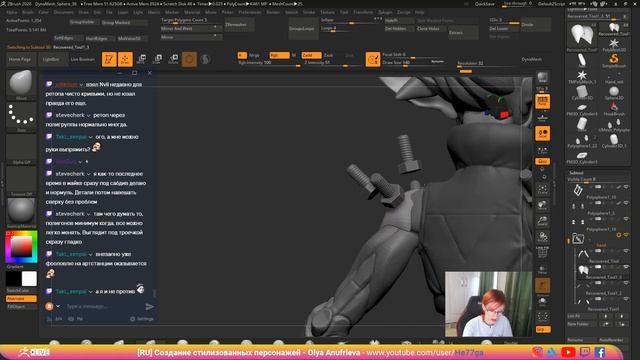Select the black secondary color swatch
Image resolution: width=640 pixels, height=360 pixels.
(x=13, y=279)
